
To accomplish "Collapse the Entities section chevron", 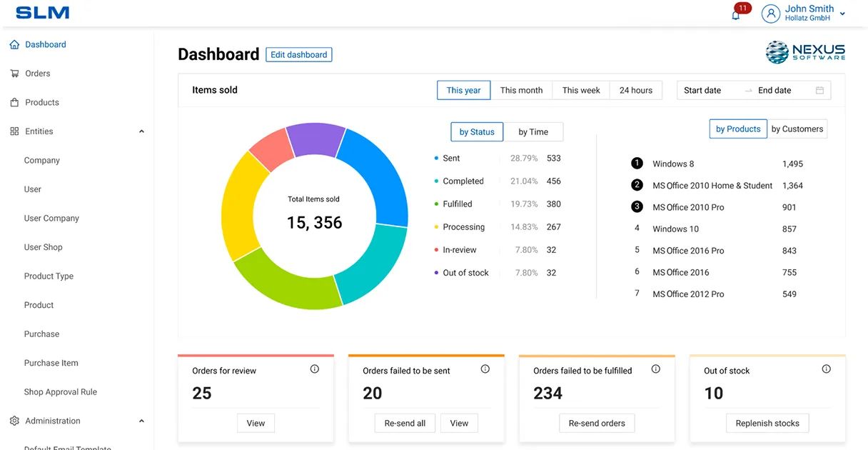I will pos(141,131).
